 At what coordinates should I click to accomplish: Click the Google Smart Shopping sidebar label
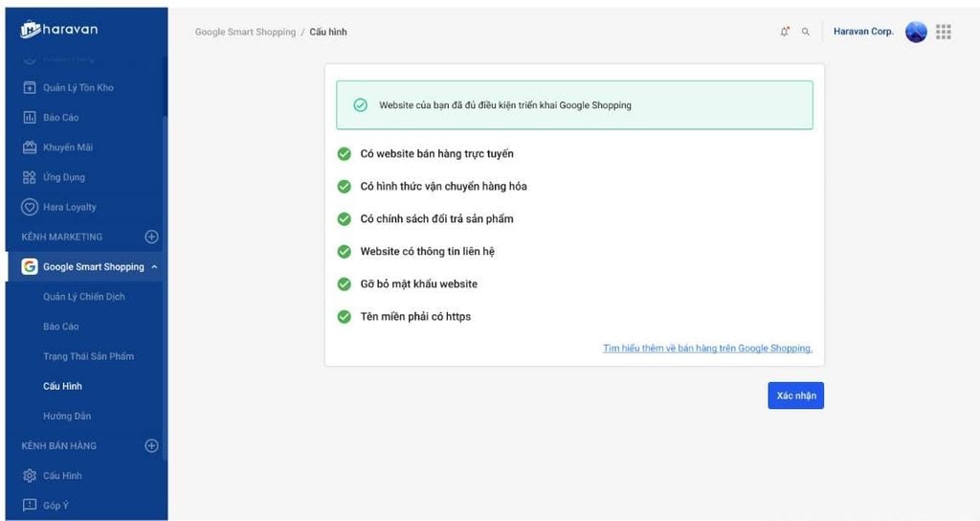click(x=94, y=267)
